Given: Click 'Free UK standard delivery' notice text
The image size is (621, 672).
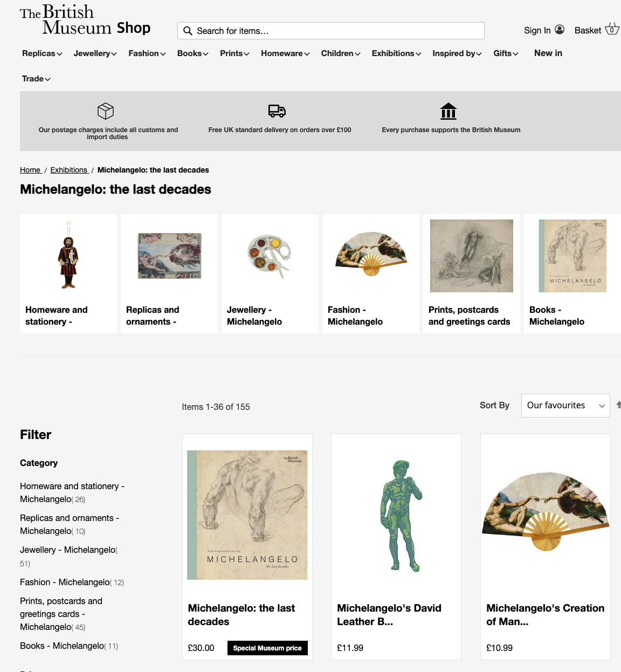Looking at the screenshot, I should click(280, 130).
